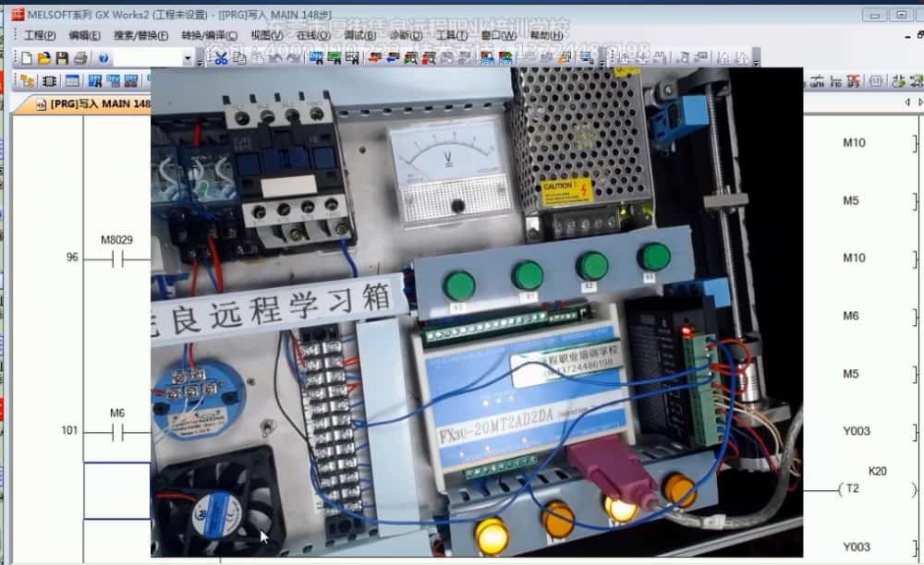This screenshot has height=565, width=924.
Task: Click the Copy icon in the toolbar
Action: click(x=239, y=58)
